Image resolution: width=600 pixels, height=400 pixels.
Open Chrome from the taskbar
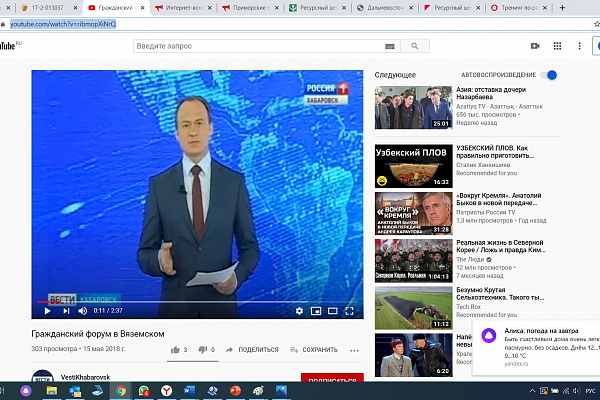[x=121, y=391]
